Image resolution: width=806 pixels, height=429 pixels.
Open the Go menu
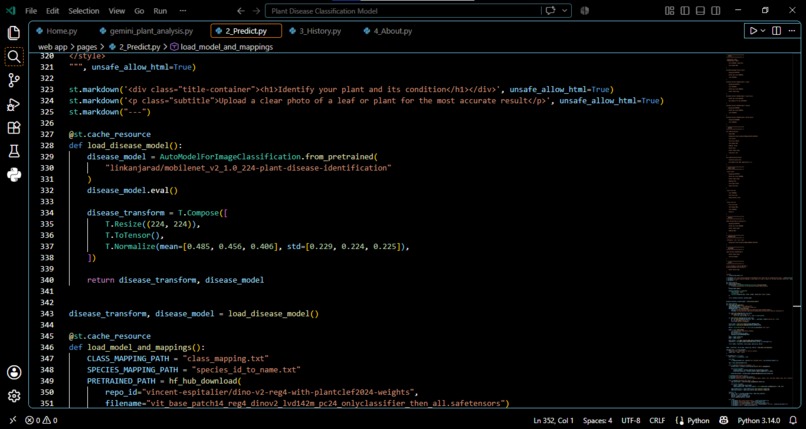click(x=139, y=11)
